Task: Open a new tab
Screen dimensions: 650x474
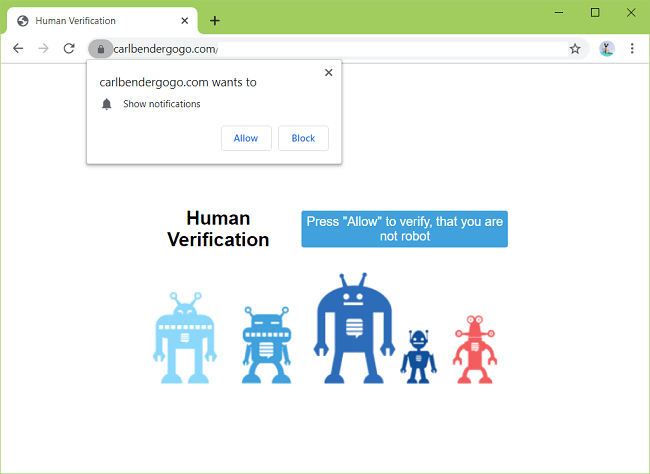Action: pyautogui.click(x=215, y=20)
